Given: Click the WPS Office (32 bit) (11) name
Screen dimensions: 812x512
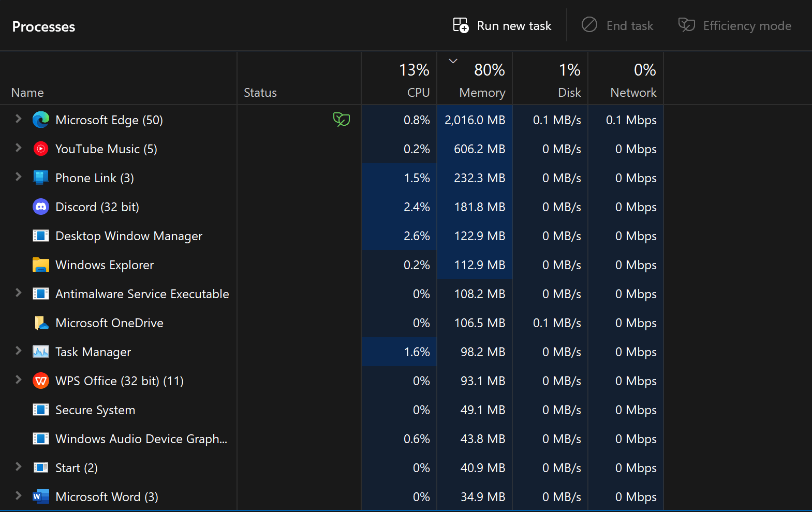Looking at the screenshot, I should [x=120, y=381].
